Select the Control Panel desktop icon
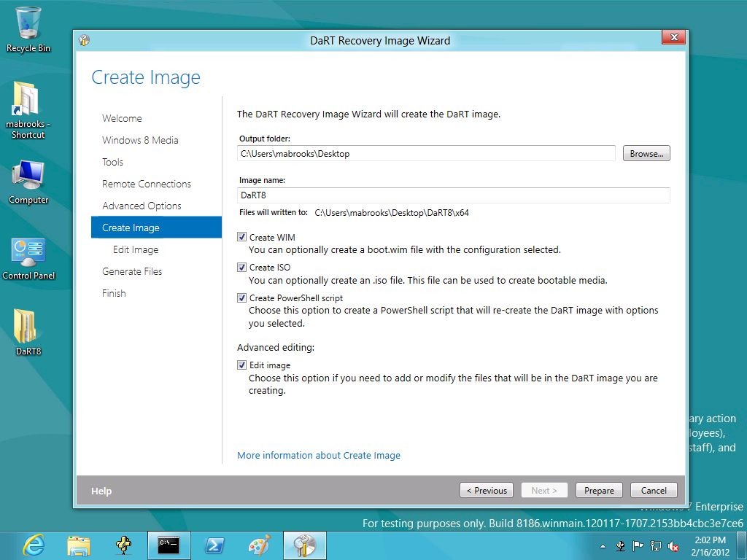This screenshot has width=747, height=560. (28, 258)
